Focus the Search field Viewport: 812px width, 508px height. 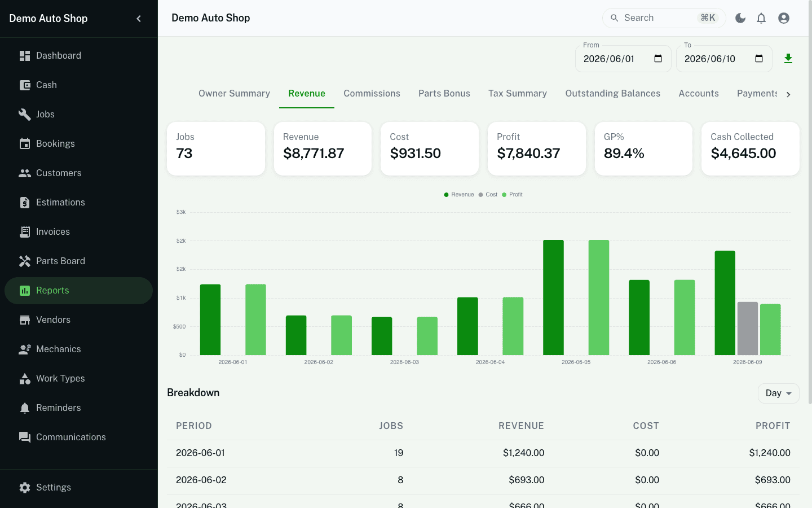point(664,18)
